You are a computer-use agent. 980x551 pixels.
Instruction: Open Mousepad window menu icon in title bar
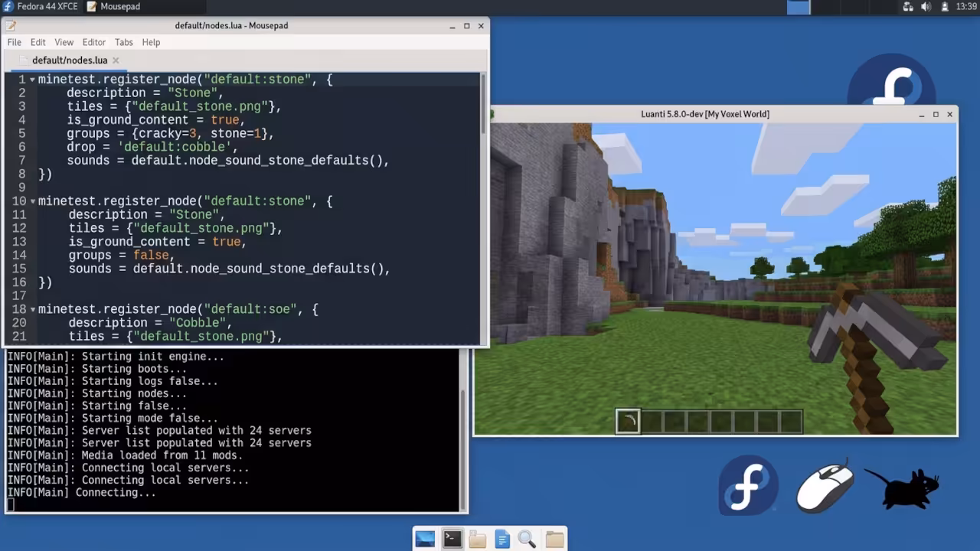tap(11, 25)
